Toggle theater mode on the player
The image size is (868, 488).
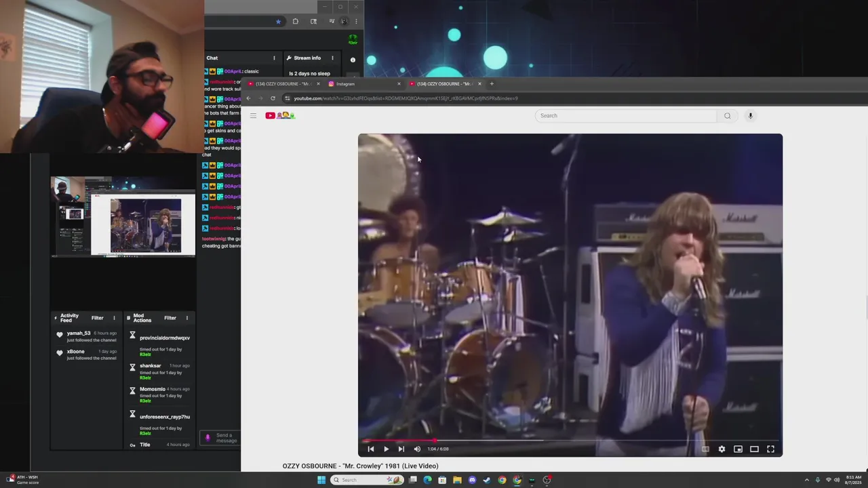[x=754, y=449]
